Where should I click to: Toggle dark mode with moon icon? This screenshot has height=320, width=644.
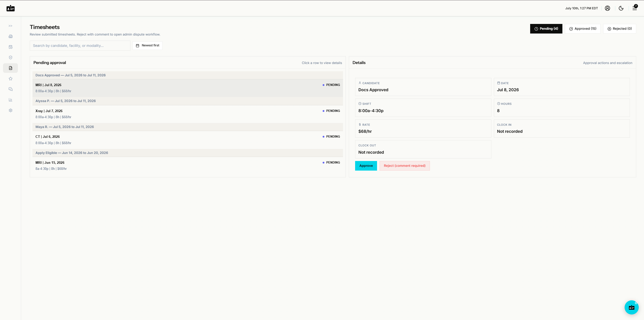coord(621,8)
